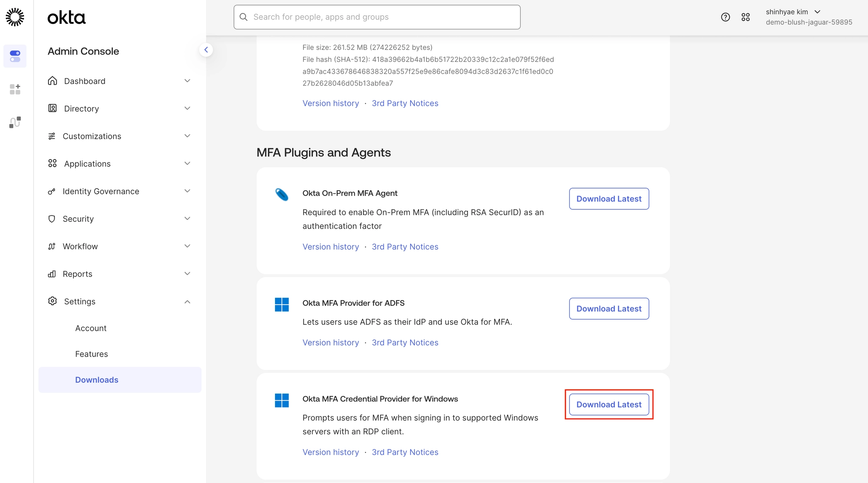Click the search magnifier icon

[243, 17]
